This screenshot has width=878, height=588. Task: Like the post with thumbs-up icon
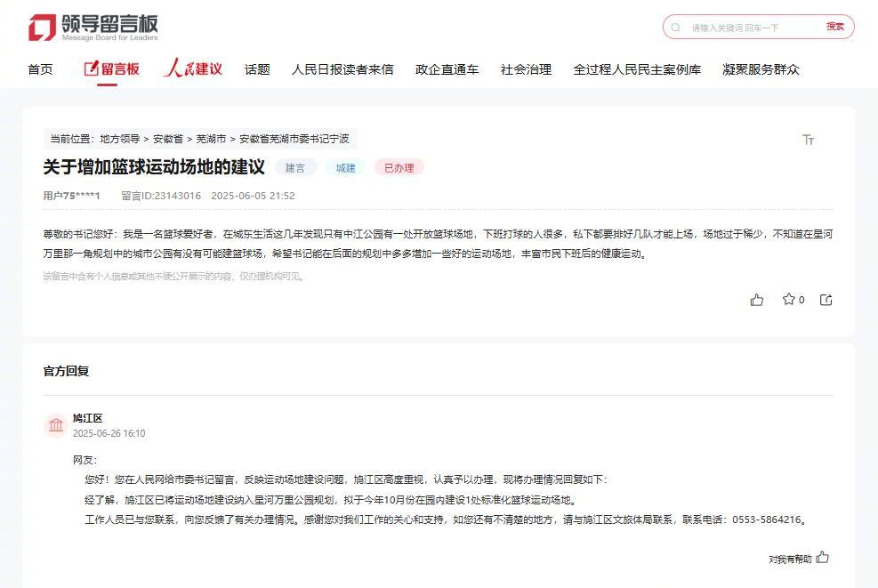tap(756, 300)
